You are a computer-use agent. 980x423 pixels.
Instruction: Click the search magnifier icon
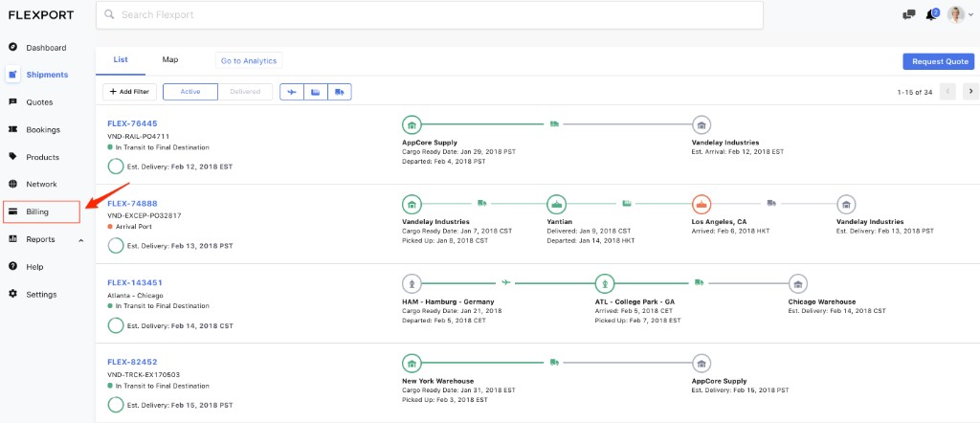109,14
